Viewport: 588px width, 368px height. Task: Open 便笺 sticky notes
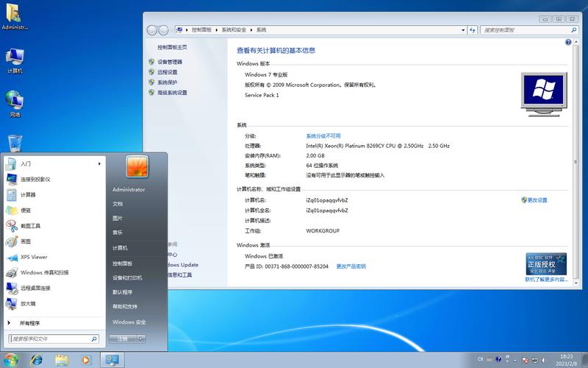(54, 210)
